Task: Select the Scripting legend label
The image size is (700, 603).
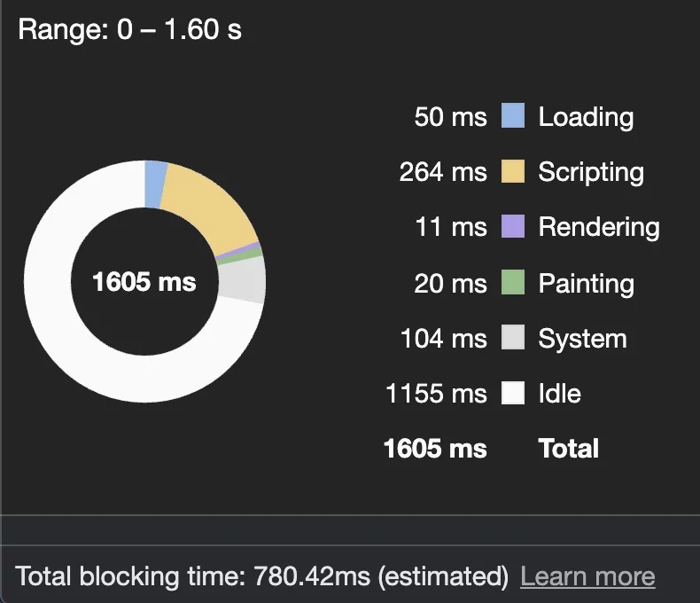Action: point(591,172)
